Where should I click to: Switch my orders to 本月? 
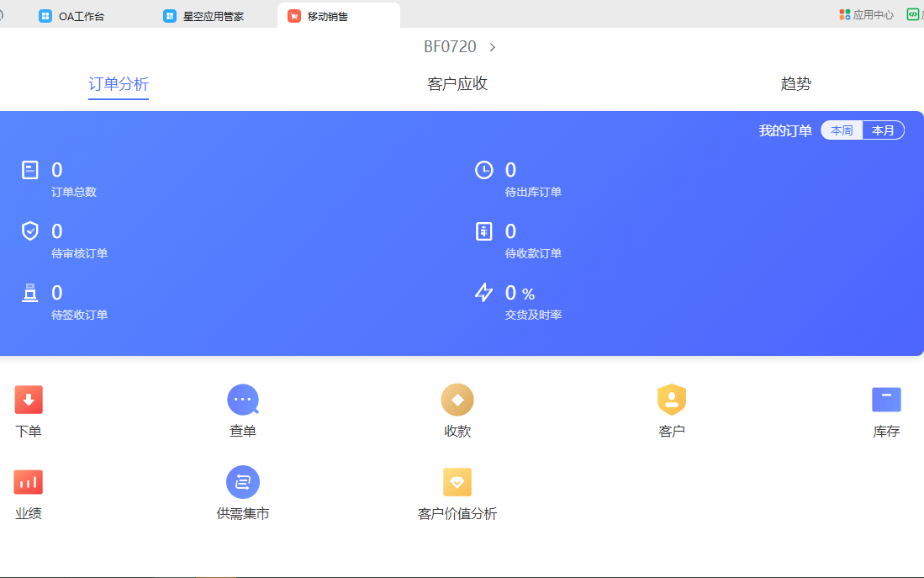click(883, 130)
